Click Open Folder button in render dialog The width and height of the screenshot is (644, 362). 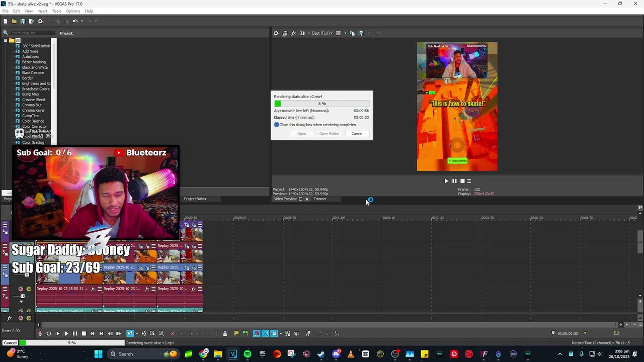[x=329, y=134]
